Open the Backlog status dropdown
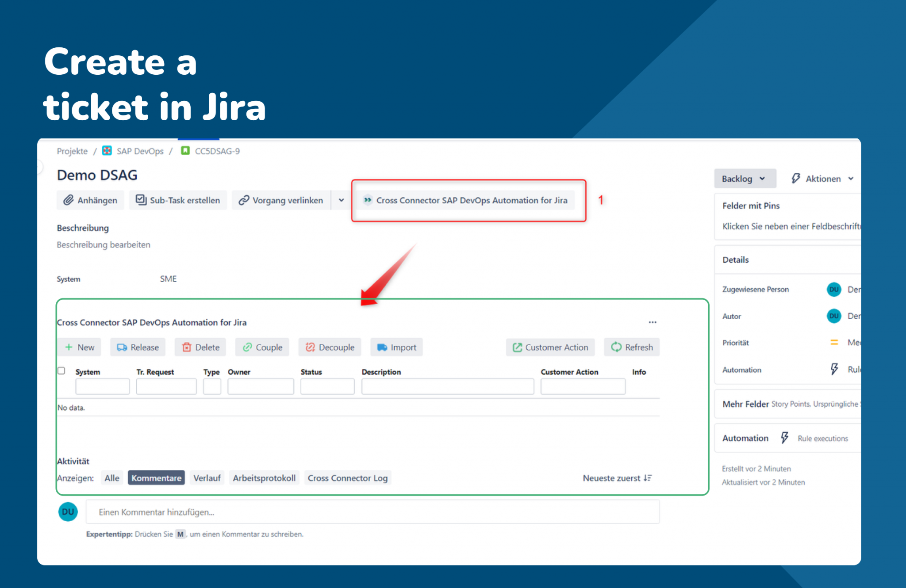 click(745, 179)
